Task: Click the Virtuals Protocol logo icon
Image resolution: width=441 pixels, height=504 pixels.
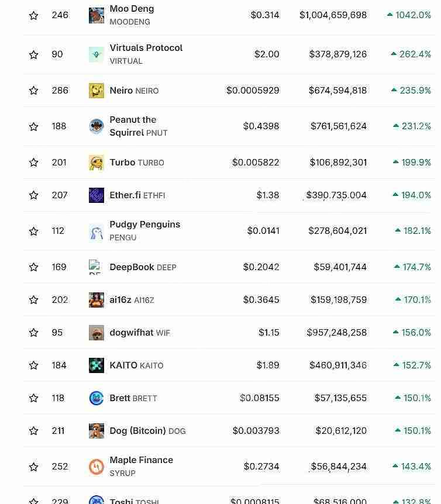Action: click(97, 54)
